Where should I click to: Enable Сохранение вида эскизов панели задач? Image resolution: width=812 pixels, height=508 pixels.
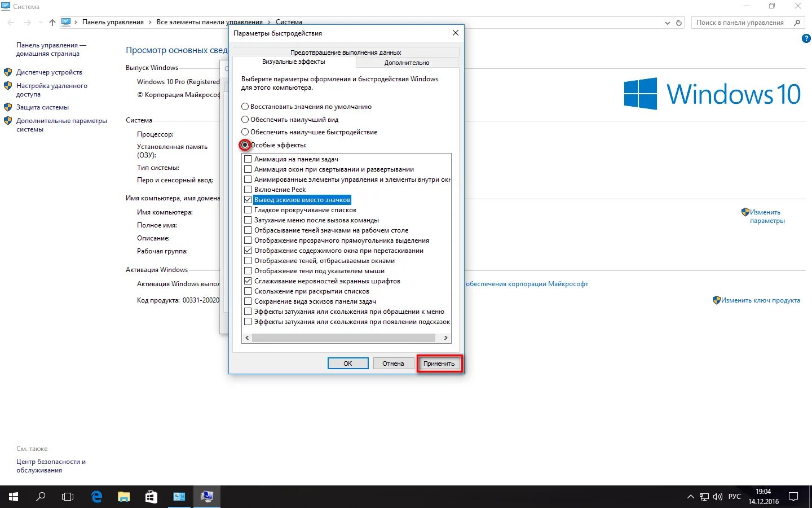pyautogui.click(x=248, y=301)
